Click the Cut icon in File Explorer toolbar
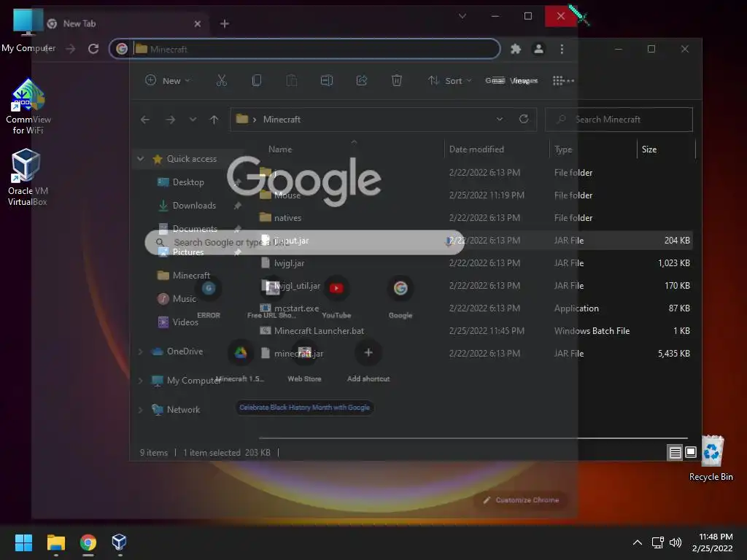 [222, 80]
